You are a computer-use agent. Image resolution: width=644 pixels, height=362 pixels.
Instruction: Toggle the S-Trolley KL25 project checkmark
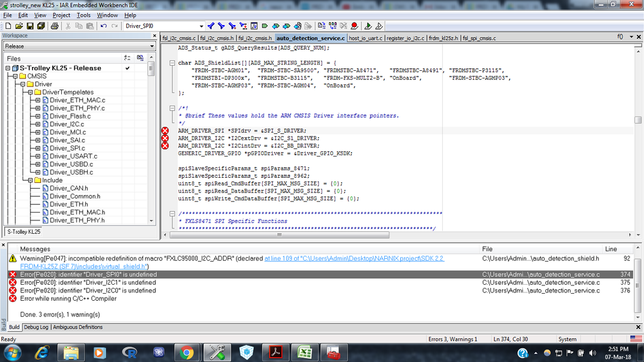point(128,68)
